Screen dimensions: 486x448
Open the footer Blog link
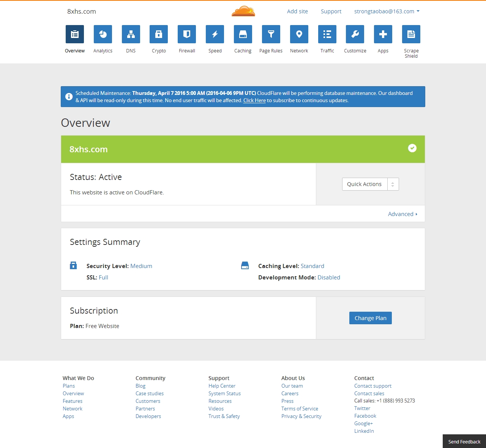(x=140, y=386)
